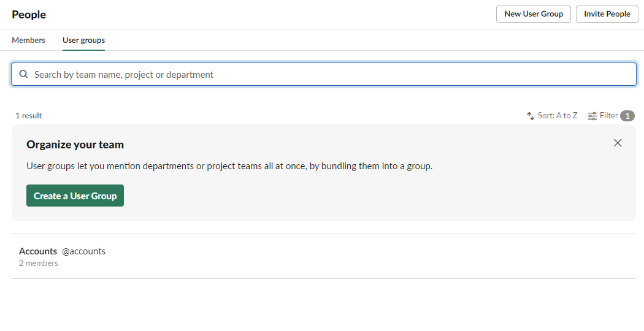The image size is (644, 331).
Task: Click the sort arrows icon
Action: [x=531, y=116]
